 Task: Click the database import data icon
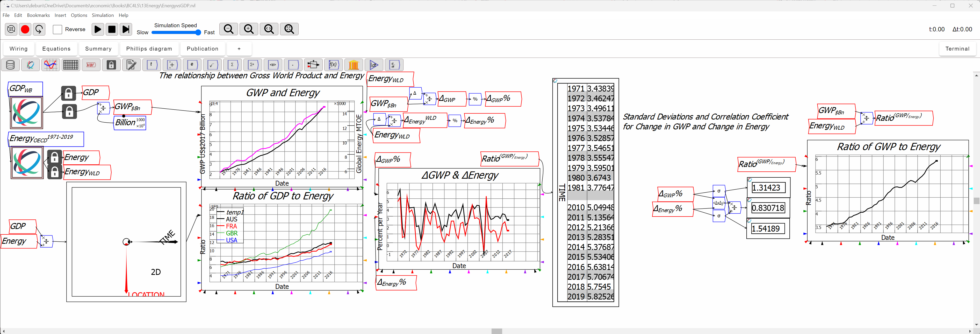(10, 65)
